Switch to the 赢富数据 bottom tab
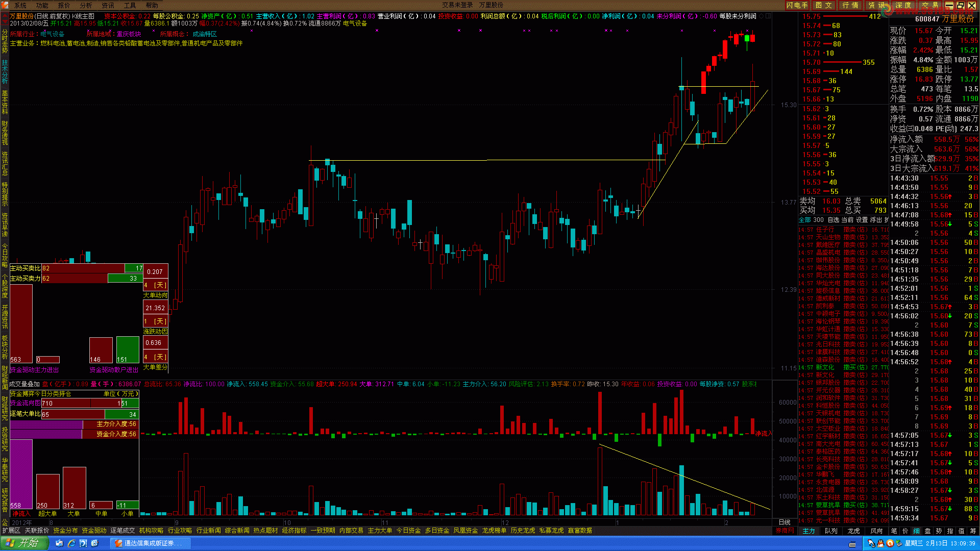 click(580, 531)
